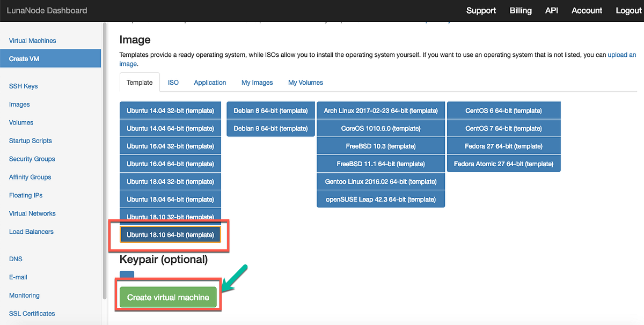Open DNS sidebar item

tap(16, 259)
